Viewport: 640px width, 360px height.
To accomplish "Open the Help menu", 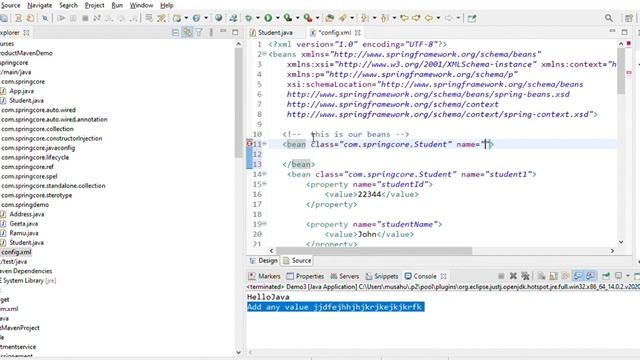I will click(x=167, y=5).
